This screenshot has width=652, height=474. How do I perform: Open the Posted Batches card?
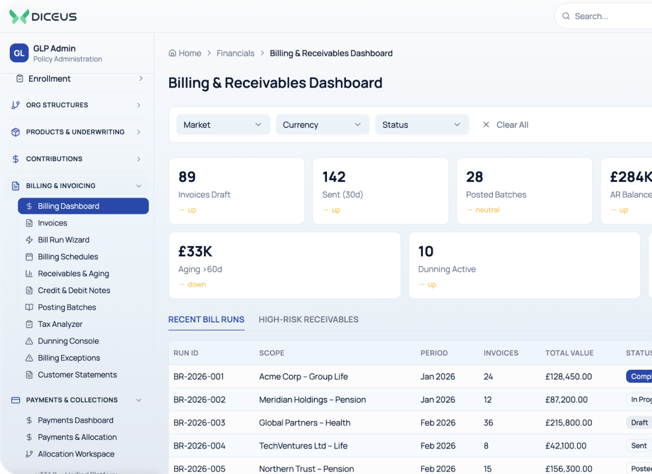tap(524, 191)
